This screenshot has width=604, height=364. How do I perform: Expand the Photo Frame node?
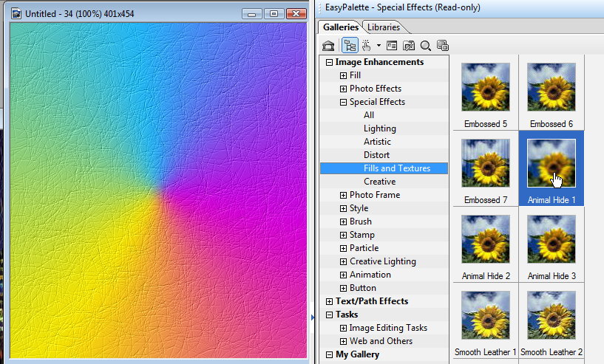(x=343, y=196)
